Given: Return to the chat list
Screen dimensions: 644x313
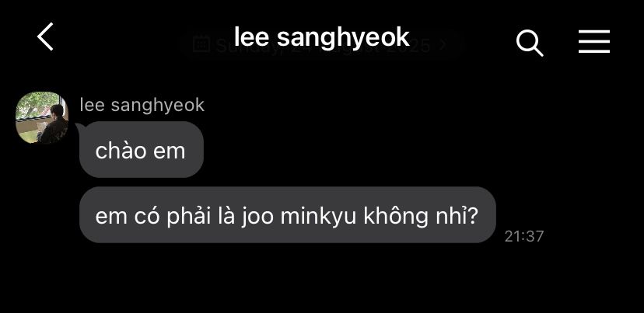Looking at the screenshot, I should pyautogui.click(x=45, y=37).
